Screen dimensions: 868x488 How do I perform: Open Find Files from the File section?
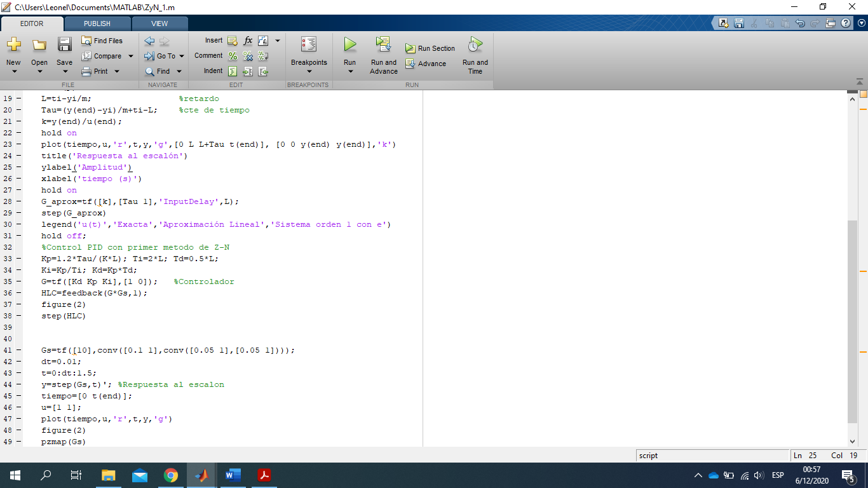point(102,41)
